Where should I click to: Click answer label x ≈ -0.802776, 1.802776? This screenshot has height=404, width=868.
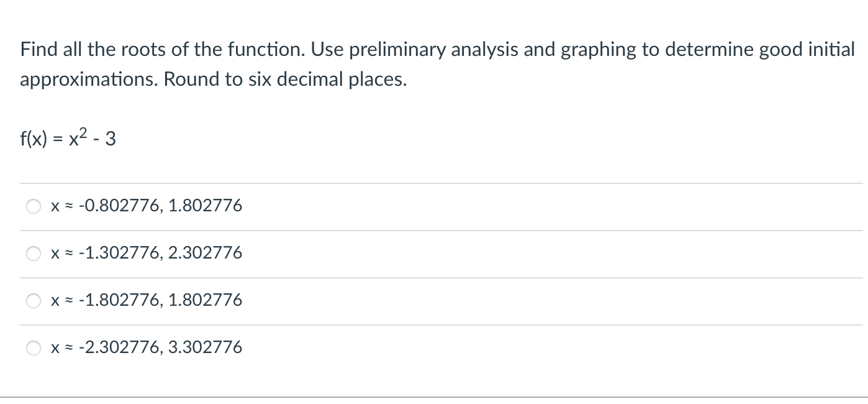click(x=147, y=206)
